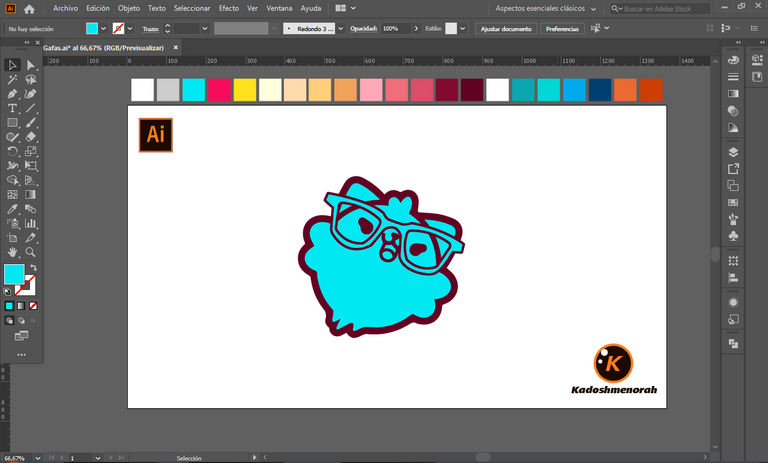Viewport: 768px width, 463px height.
Task: Activate the Curvature tool
Action: pyautogui.click(x=30, y=94)
